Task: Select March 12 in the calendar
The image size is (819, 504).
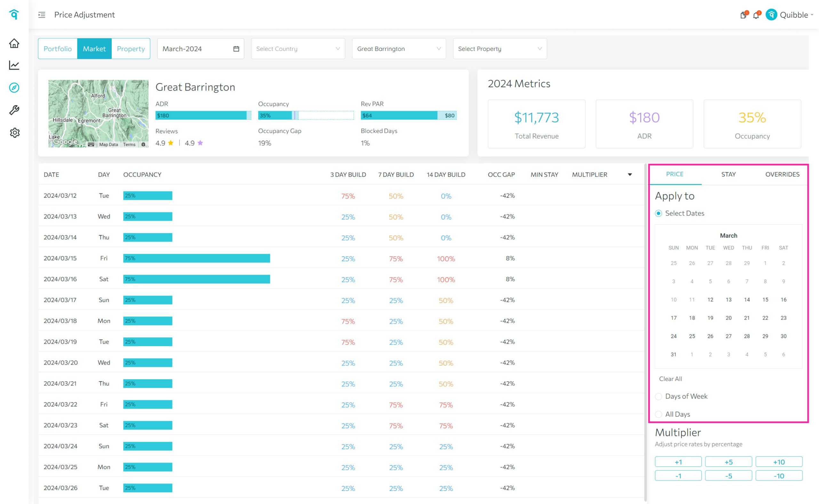Action: [710, 300]
